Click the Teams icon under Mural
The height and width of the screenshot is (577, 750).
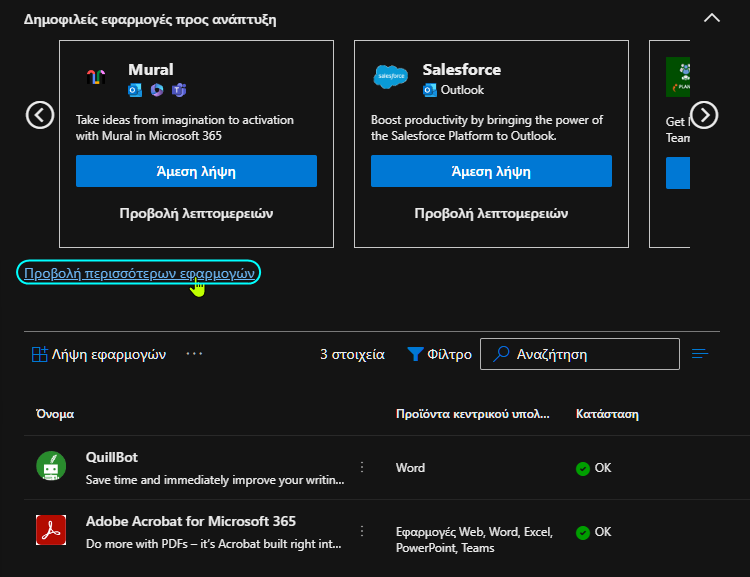pyautogui.click(x=179, y=90)
